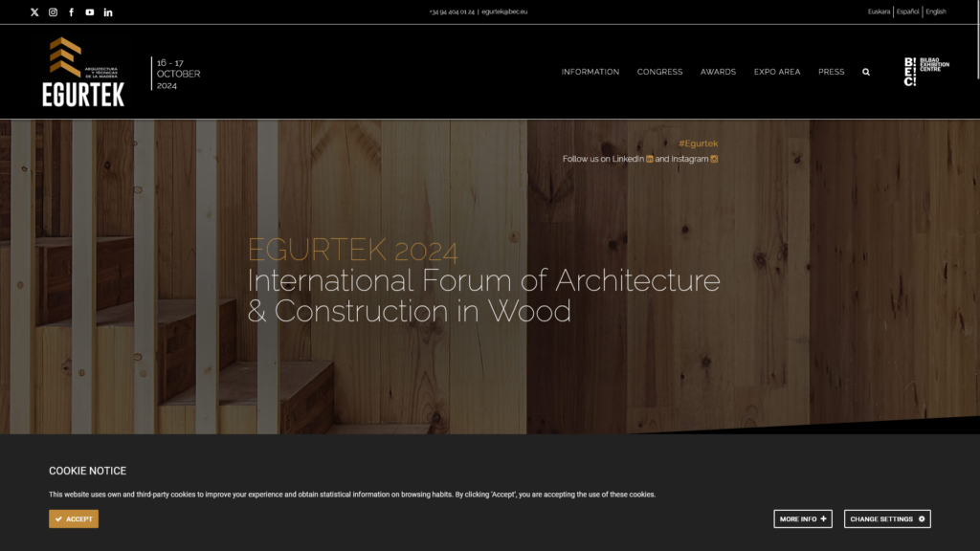Click the Cookie Notice title

(x=87, y=471)
